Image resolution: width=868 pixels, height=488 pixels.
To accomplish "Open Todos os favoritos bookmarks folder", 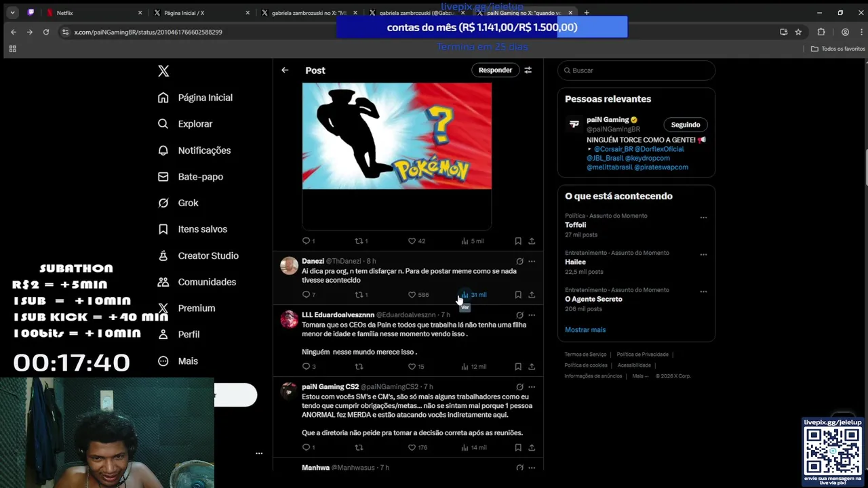I will 838,49.
